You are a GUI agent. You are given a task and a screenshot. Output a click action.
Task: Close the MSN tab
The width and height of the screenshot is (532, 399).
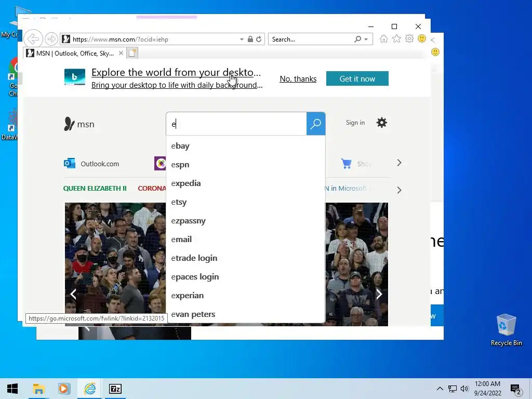[121, 53]
